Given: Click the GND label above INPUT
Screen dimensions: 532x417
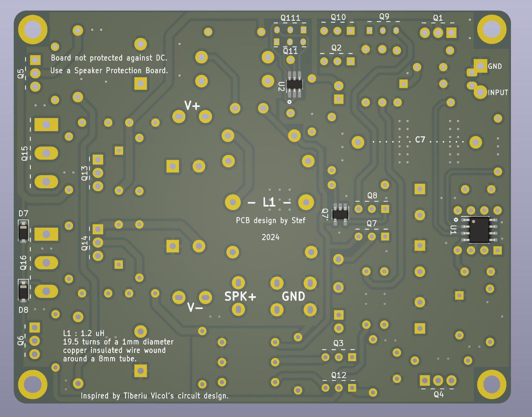Looking at the screenshot, I should tap(495, 66).
